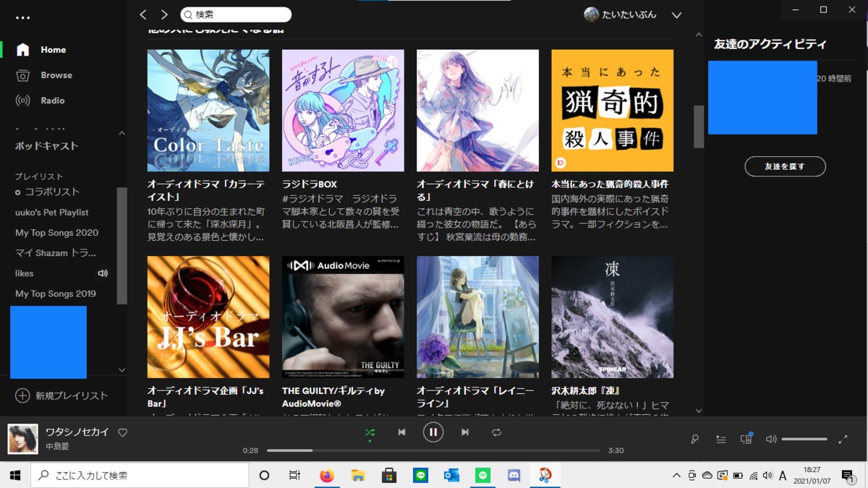Click main content scrollbar thumb
The height and width of the screenshot is (488, 868).
699,127
